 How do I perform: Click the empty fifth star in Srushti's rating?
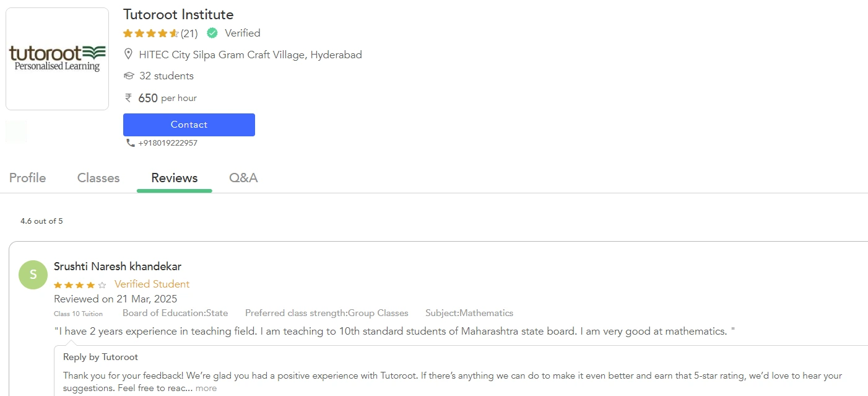102,284
